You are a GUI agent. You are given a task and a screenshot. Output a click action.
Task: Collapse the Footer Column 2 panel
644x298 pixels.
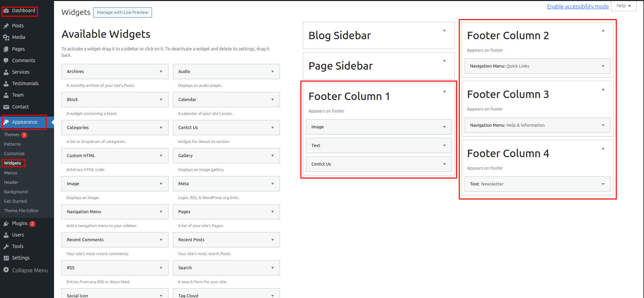pos(603,30)
